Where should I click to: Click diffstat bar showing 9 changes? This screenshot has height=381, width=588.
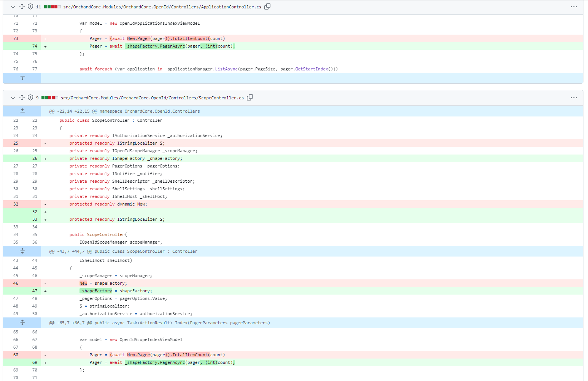[x=49, y=98]
